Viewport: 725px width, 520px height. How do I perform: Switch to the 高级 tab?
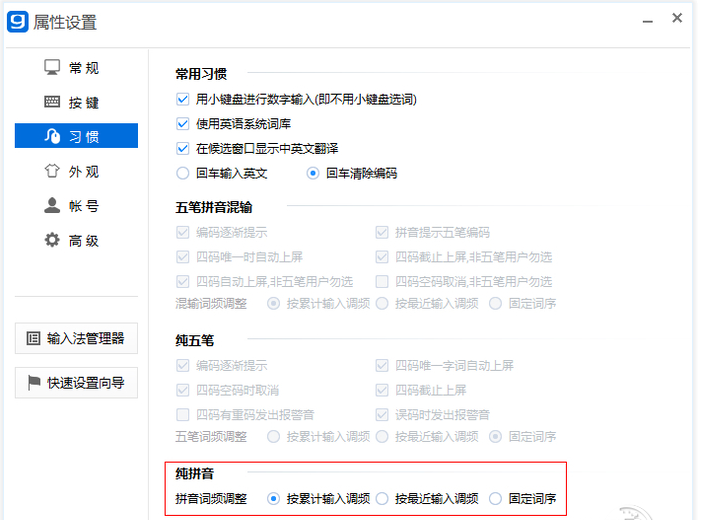(76, 240)
